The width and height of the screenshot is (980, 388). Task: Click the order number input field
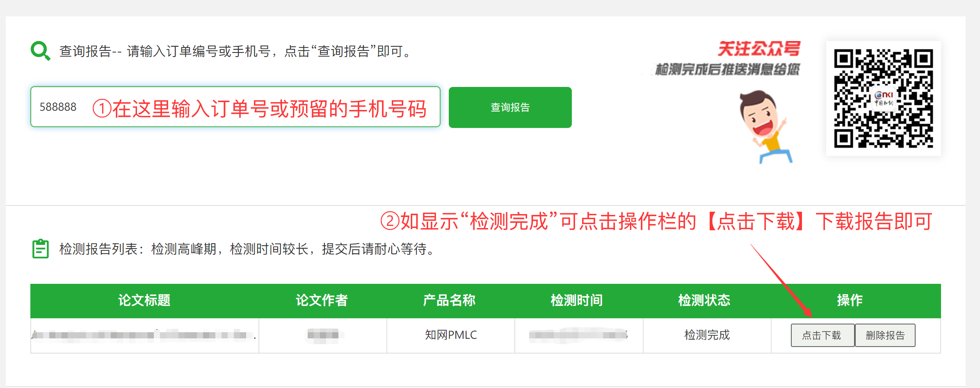pos(236,107)
